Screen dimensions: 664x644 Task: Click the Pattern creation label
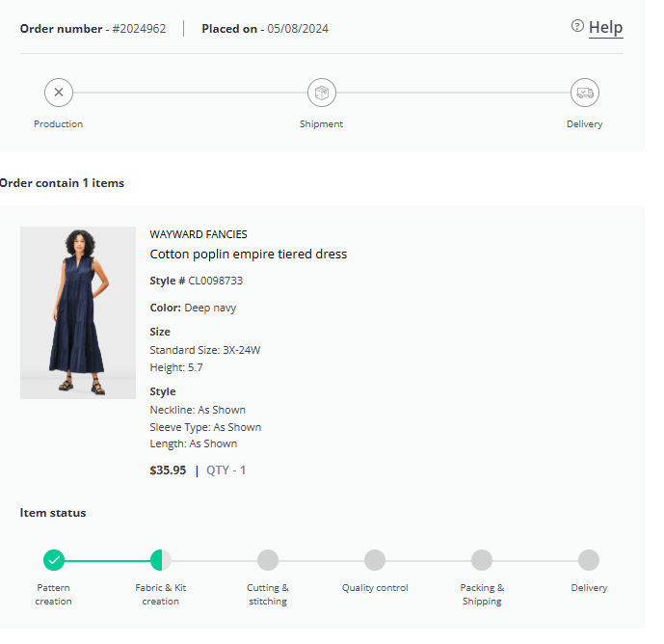click(x=53, y=595)
